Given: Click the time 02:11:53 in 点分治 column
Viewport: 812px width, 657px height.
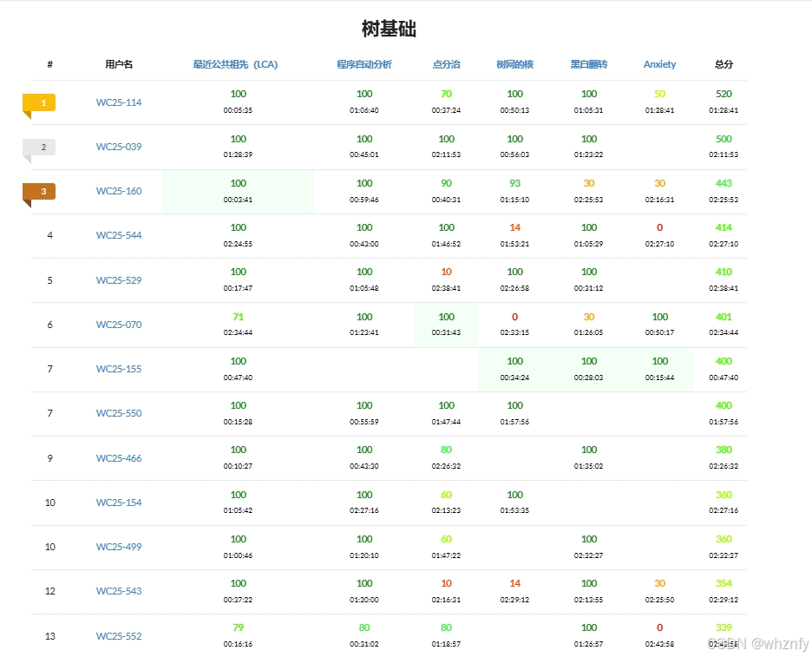Looking at the screenshot, I should click(x=446, y=154).
